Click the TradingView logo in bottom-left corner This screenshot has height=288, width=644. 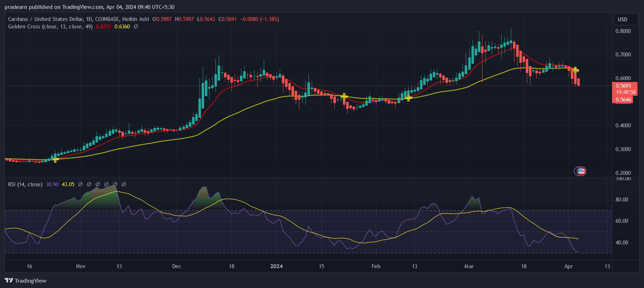pyautogui.click(x=26, y=281)
